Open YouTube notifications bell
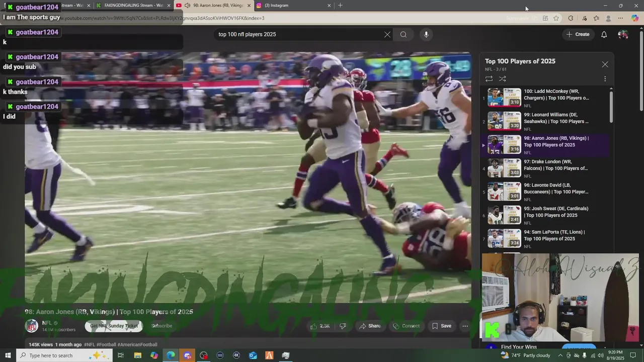Viewport: 644px width, 362px height. click(x=604, y=34)
